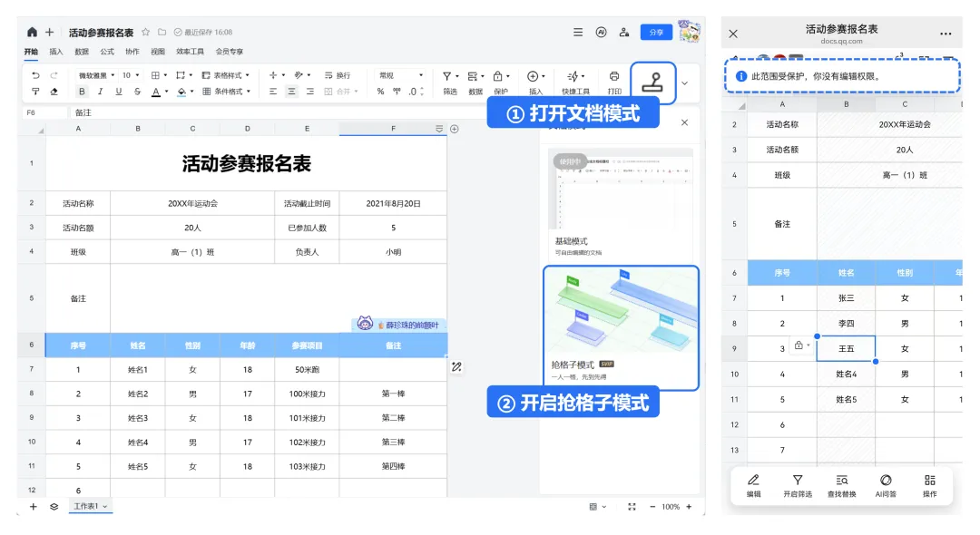Click the clear formatting eraser
The width and height of the screenshot is (980, 535).
(x=54, y=92)
